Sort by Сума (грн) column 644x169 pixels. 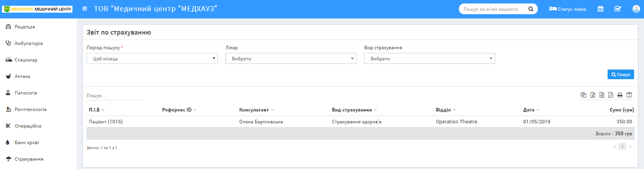[x=622, y=110]
